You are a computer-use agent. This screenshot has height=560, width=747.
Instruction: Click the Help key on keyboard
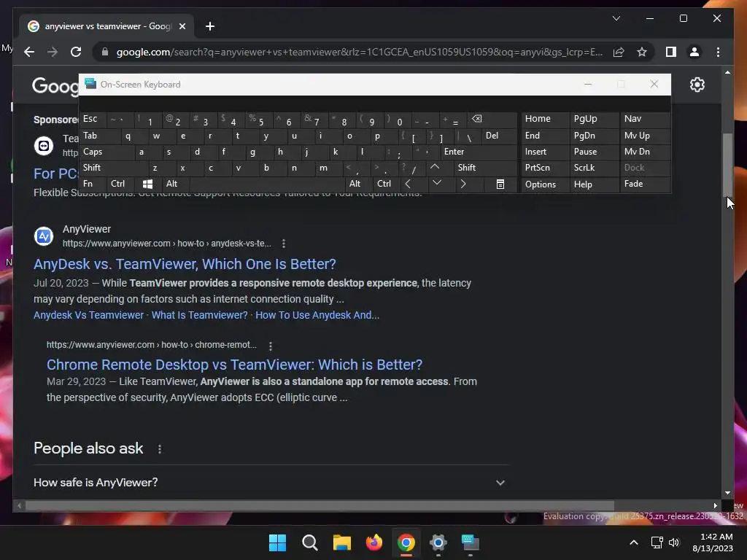[x=595, y=184]
